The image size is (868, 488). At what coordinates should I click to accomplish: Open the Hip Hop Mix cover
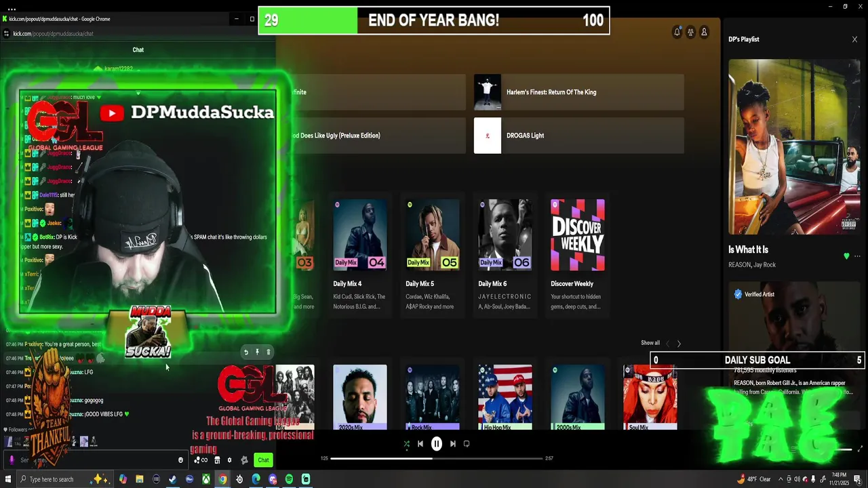(505, 397)
